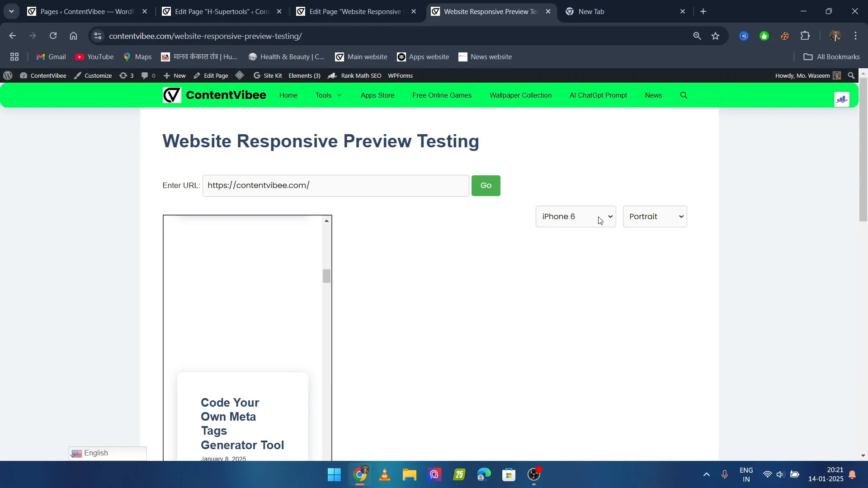This screenshot has height=488, width=868.
Task: Expand the Tools menu in site header
Action: 329,95
